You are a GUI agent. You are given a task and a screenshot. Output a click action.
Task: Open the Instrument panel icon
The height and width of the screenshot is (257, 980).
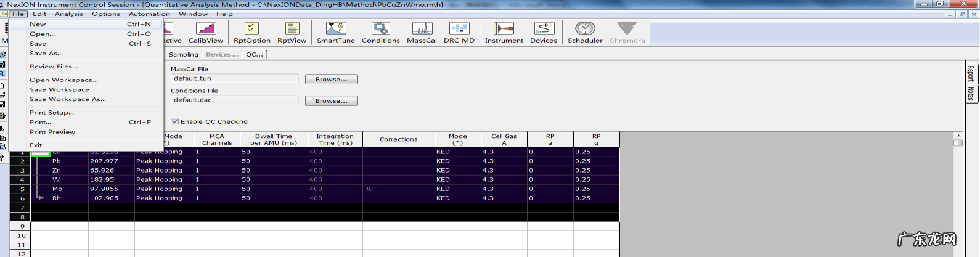(x=504, y=32)
